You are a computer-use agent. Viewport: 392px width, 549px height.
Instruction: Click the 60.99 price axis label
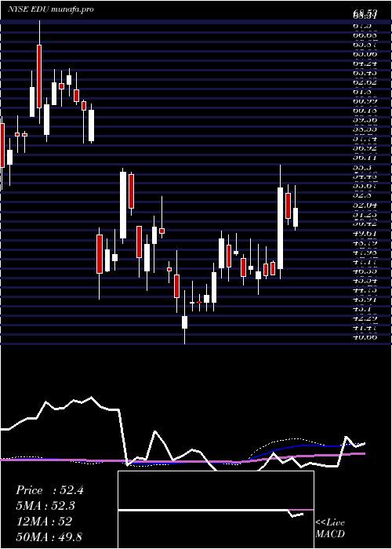[x=365, y=101]
